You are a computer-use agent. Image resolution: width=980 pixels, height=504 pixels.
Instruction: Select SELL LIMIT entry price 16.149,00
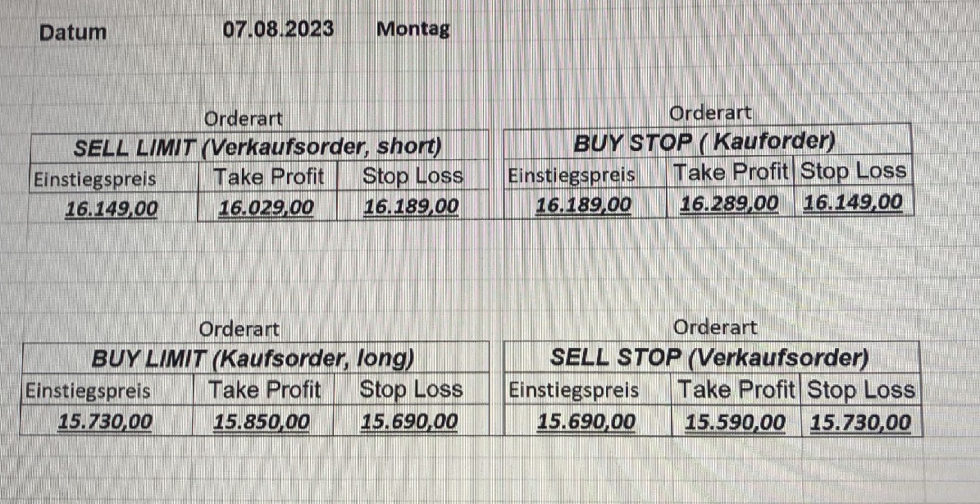tap(112, 208)
